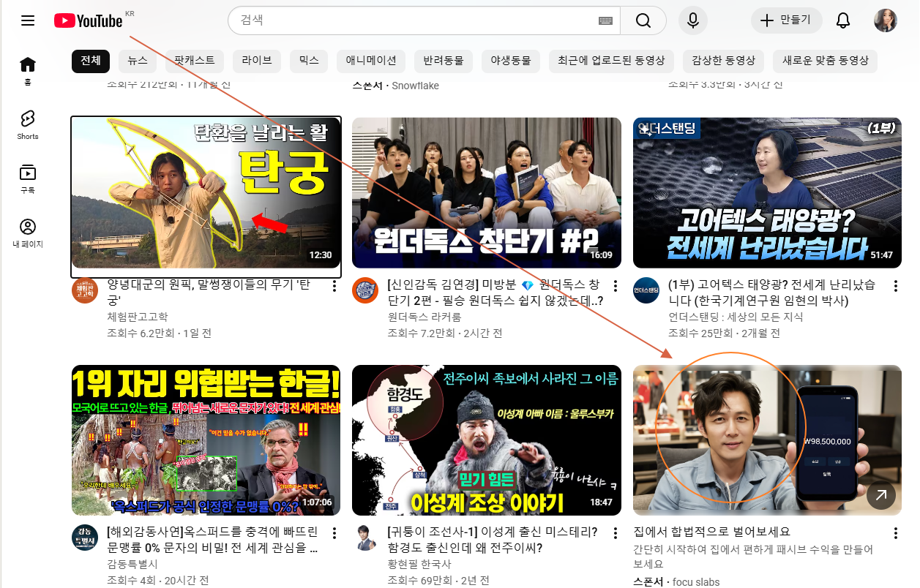Open Shorts in sidebar
Image resolution: width=920 pixels, height=588 pixels.
coord(28,125)
